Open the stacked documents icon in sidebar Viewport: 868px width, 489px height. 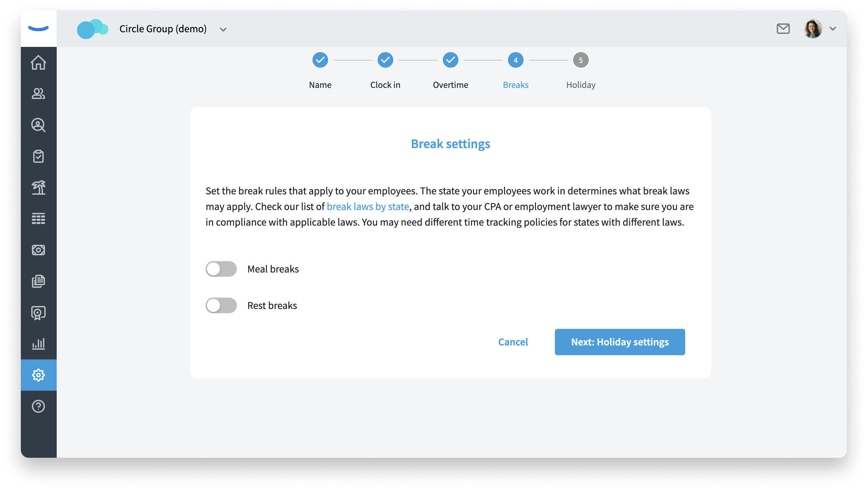(38, 281)
